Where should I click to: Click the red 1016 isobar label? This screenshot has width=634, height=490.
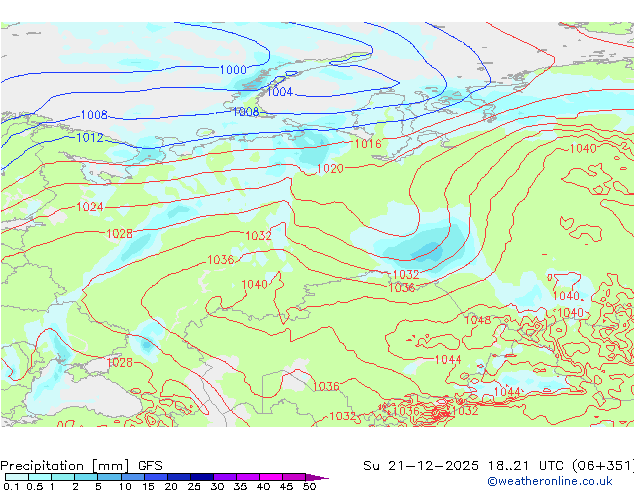pos(368,144)
